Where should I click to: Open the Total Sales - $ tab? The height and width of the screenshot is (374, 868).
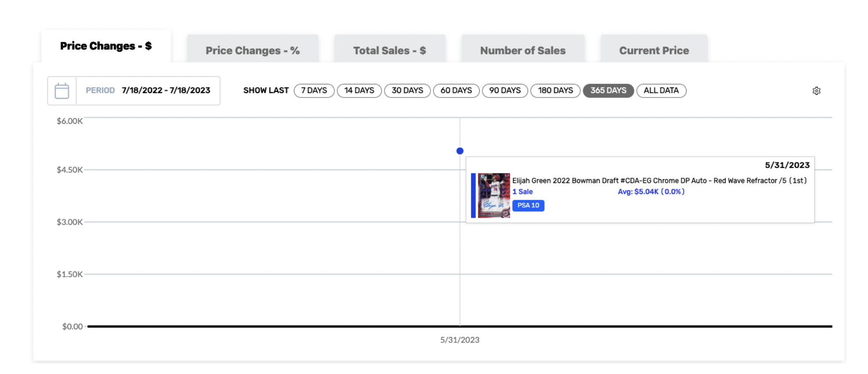389,50
